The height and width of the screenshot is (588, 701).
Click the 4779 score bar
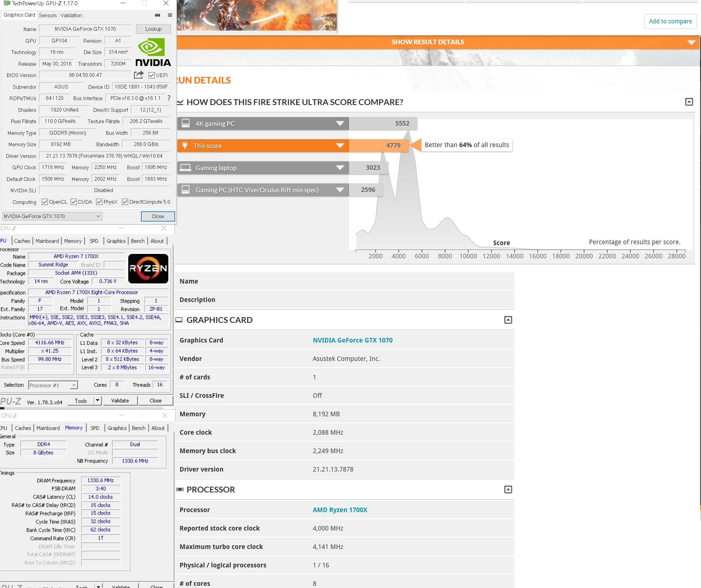coord(378,146)
